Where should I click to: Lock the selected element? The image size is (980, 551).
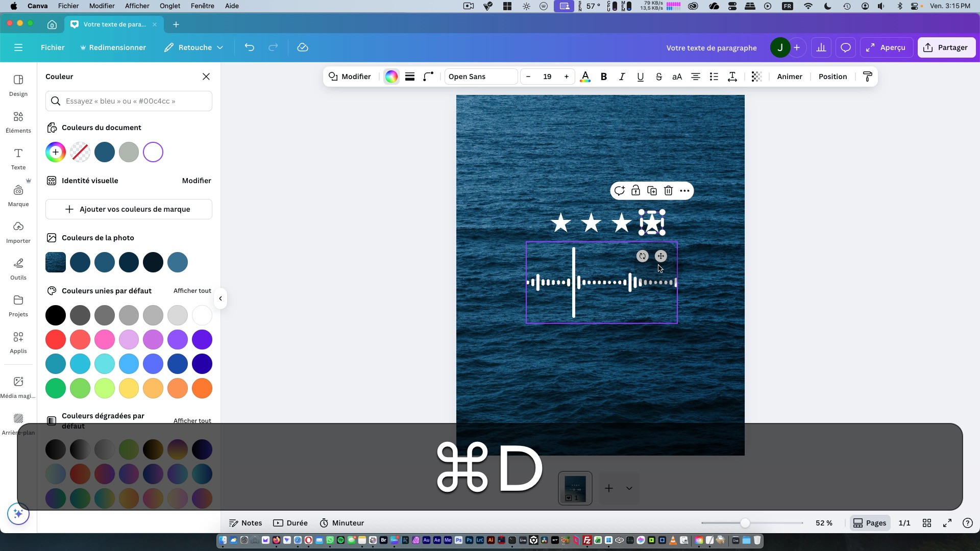pos(635,191)
